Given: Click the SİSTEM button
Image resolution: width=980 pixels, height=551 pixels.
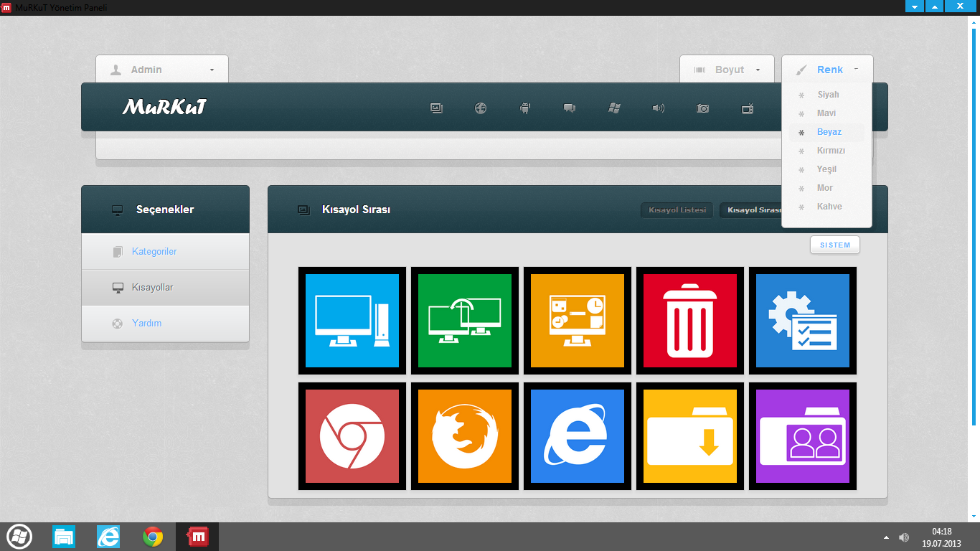Looking at the screenshot, I should click(x=835, y=245).
